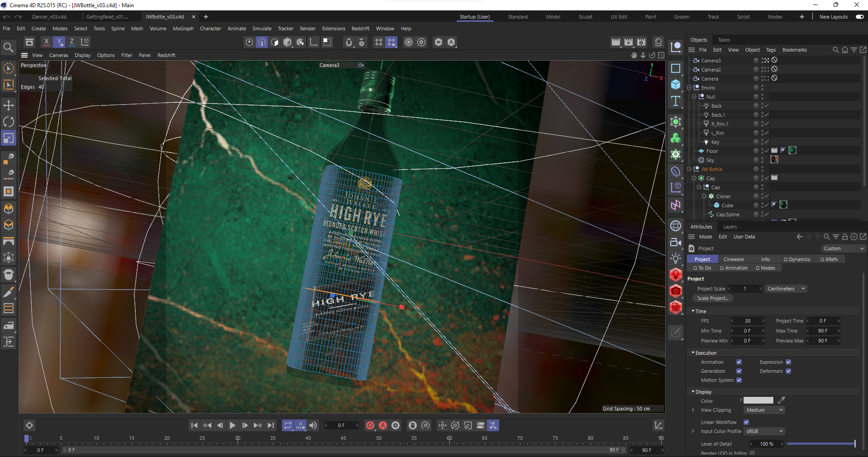The height and width of the screenshot is (457, 868).
Task: Toggle Y axis lock
Action: pyautogui.click(x=59, y=42)
